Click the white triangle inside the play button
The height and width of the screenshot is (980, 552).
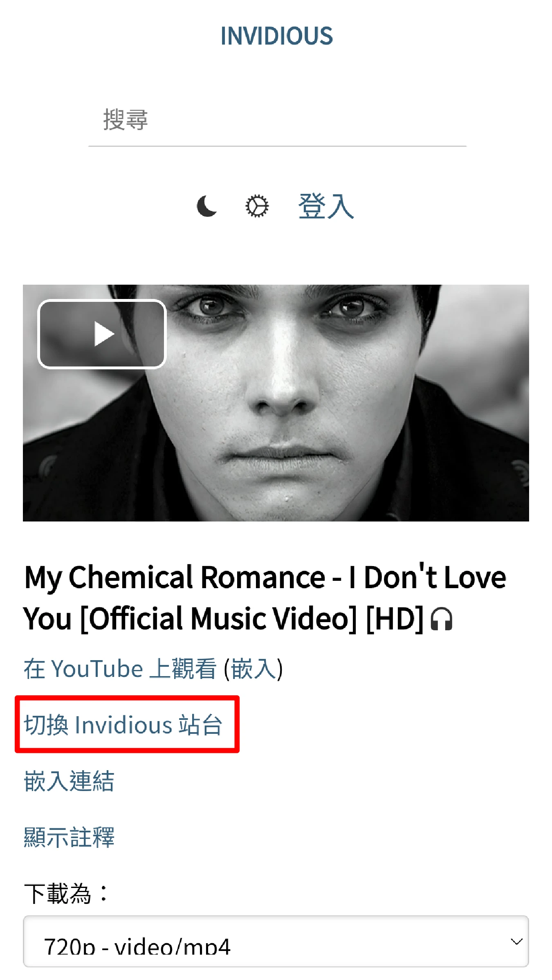point(104,334)
